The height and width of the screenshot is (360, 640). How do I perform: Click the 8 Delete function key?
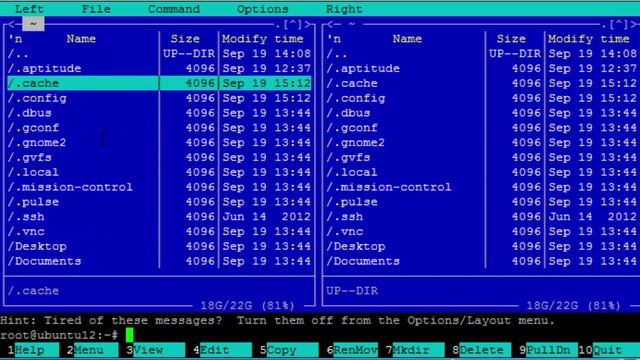coord(481,350)
